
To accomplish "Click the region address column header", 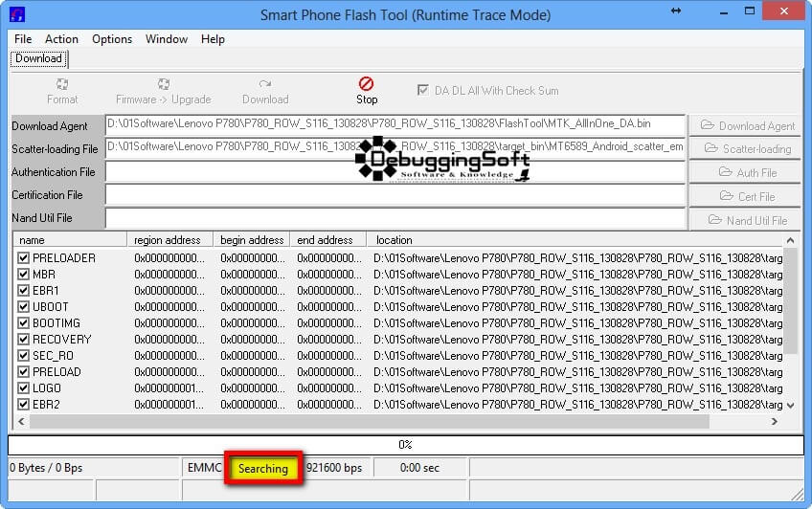I will point(169,240).
